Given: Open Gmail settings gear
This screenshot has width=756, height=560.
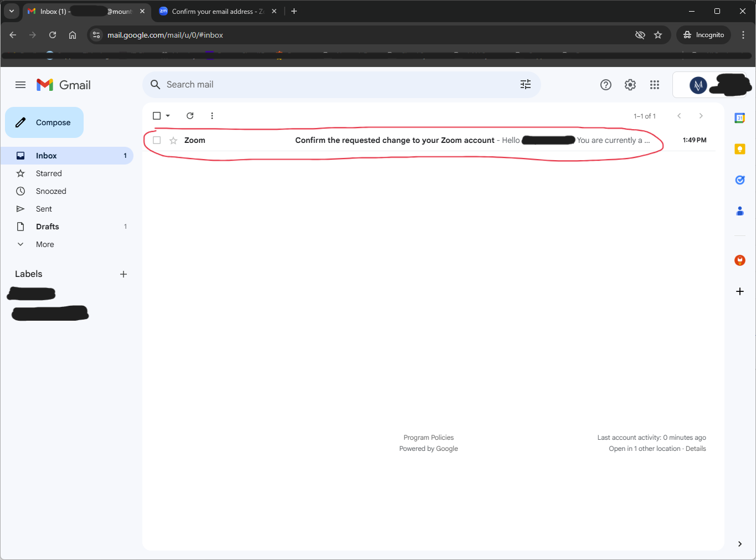Looking at the screenshot, I should point(630,85).
